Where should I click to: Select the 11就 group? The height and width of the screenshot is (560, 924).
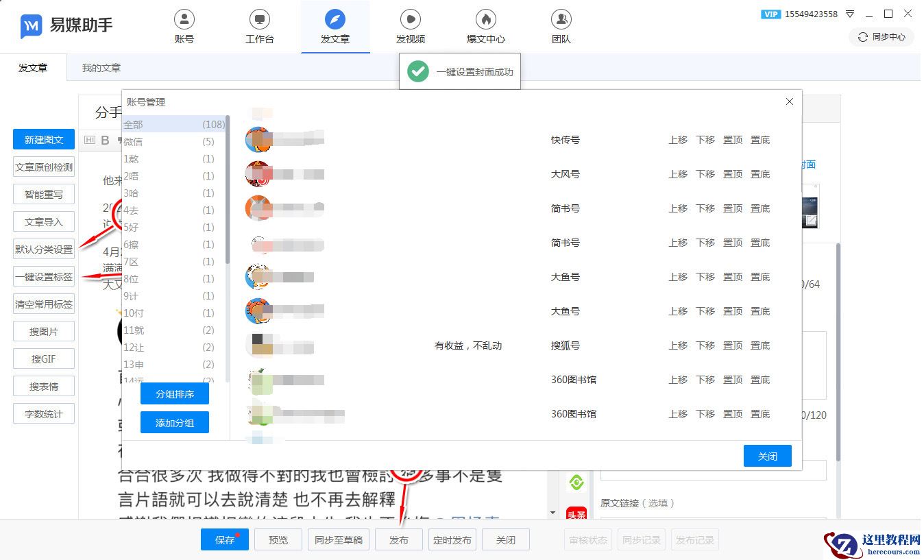(x=174, y=330)
